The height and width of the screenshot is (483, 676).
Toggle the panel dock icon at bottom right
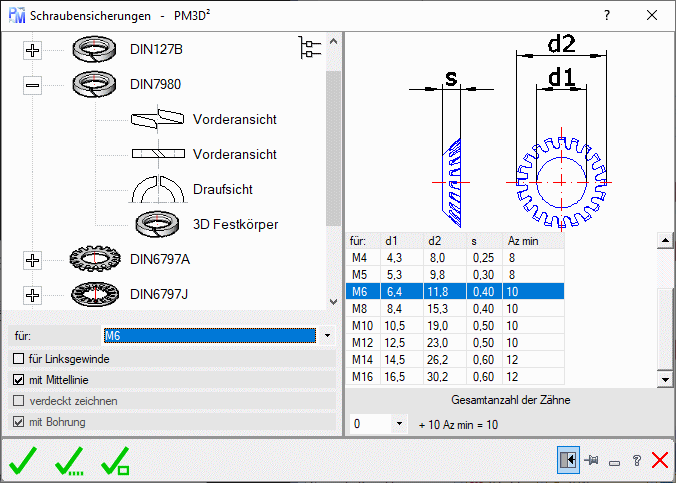tap(568, 460)
